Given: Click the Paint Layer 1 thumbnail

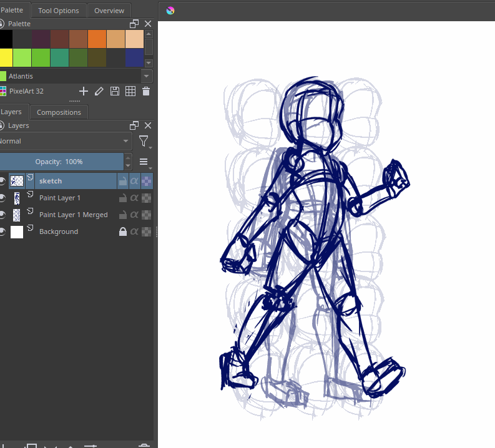Looking at the screenshot, I should click(17, 198).
